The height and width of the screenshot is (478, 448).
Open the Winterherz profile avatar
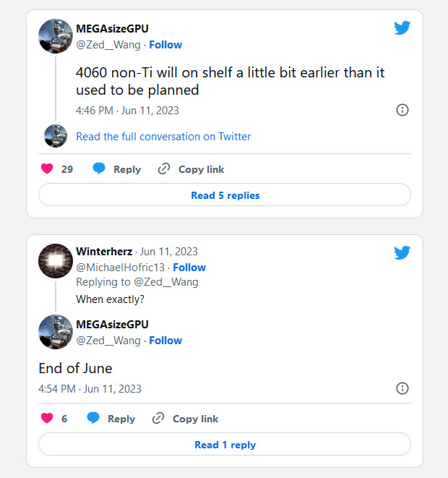point(56,260)
